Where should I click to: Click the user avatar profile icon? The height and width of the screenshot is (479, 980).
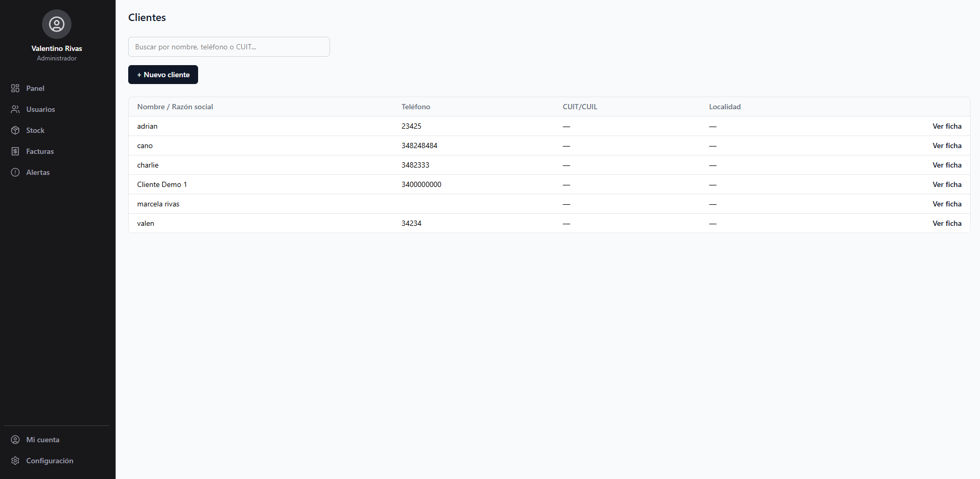click(x=57, y=24)
